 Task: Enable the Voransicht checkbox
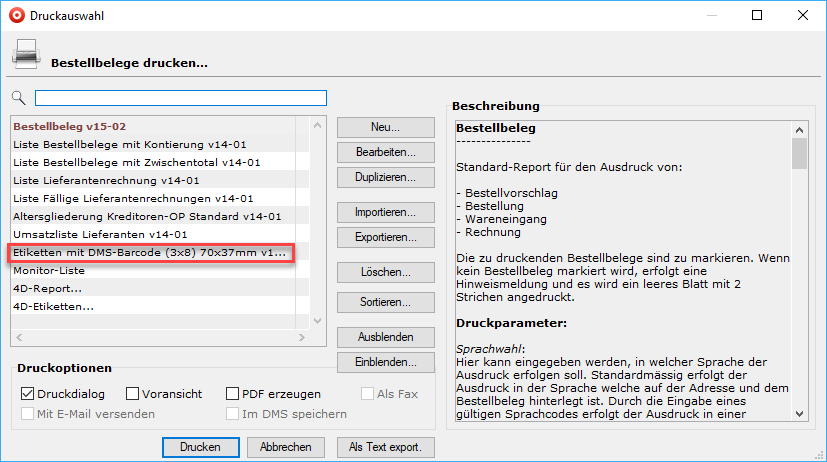(x=133, y=394)
